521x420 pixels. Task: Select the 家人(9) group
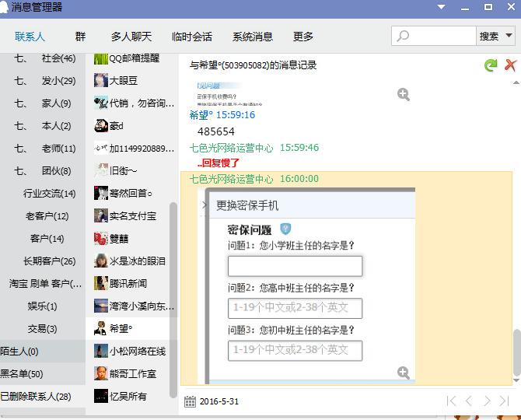43,103
